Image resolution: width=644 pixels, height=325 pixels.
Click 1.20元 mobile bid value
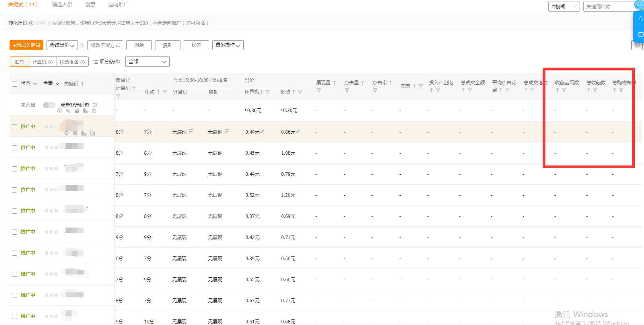coord(288,195)
